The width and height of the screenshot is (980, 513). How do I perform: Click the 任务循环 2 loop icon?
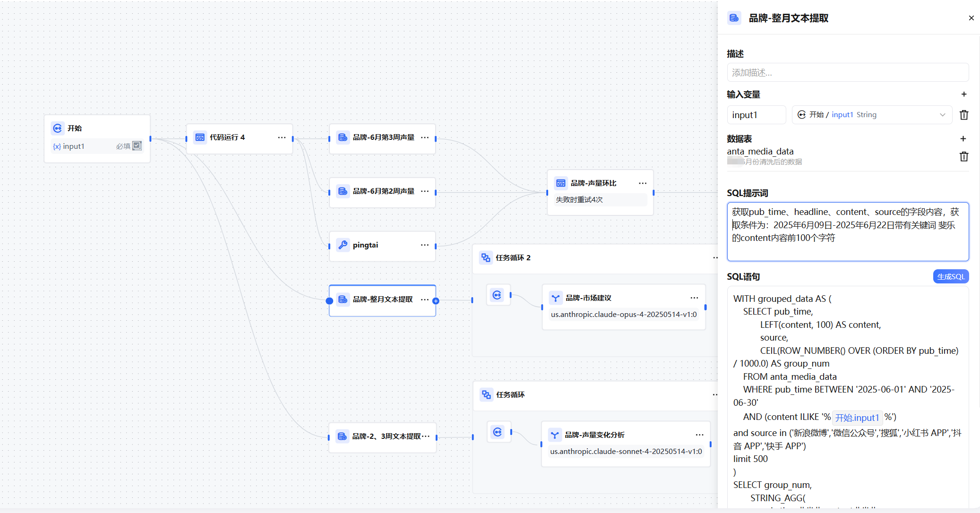[x=486, y=257]
